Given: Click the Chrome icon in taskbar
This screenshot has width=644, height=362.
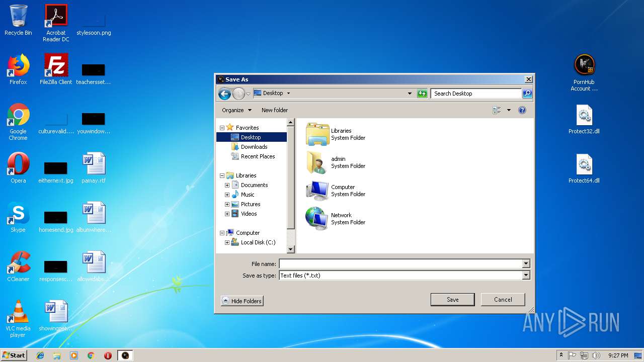Looking at the screenshot, I should [x=91, y=355].
